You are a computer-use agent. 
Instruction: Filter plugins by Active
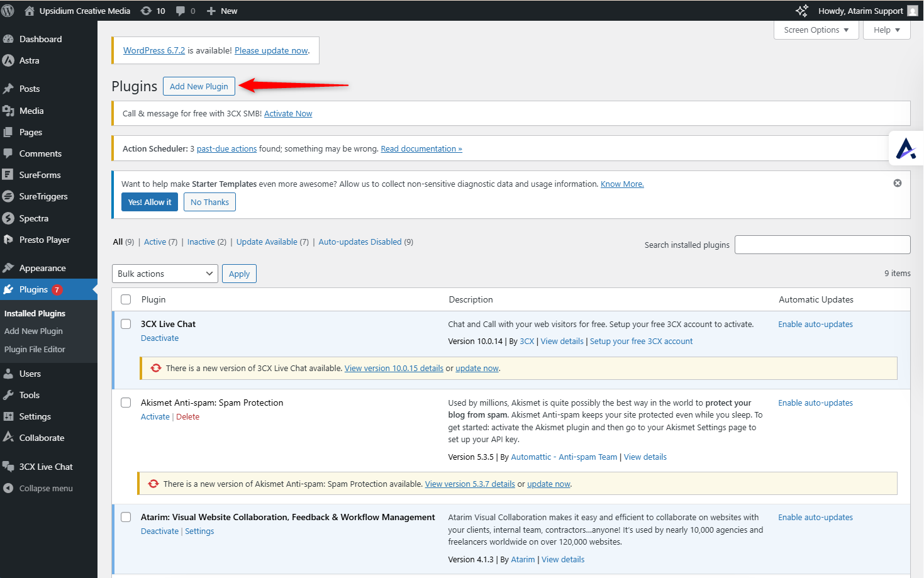(155, 242)
